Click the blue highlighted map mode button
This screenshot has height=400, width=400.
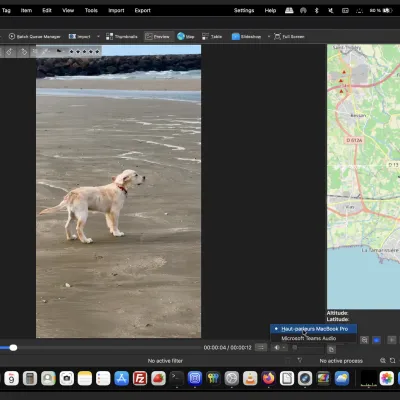tap(376, 340)
